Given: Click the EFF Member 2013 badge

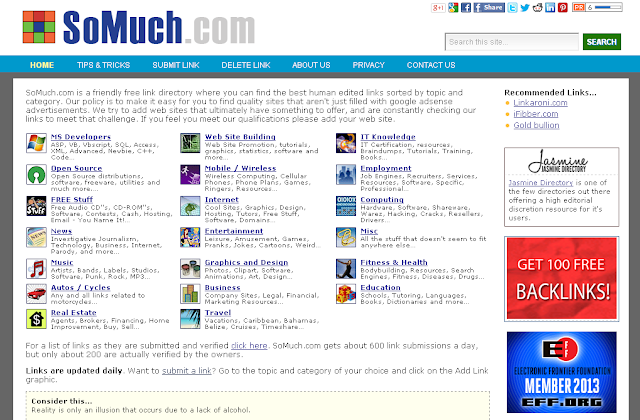Looking at the screenshot, I should point(562,372).
